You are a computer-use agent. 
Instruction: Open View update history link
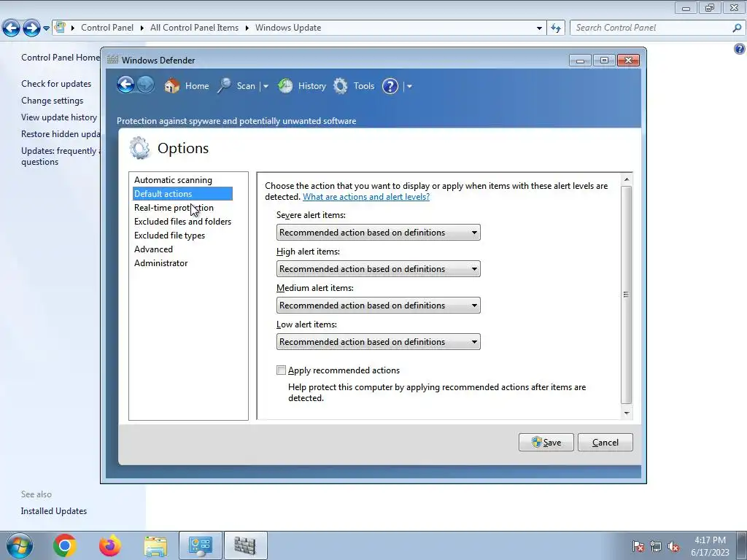click(59, 117)
